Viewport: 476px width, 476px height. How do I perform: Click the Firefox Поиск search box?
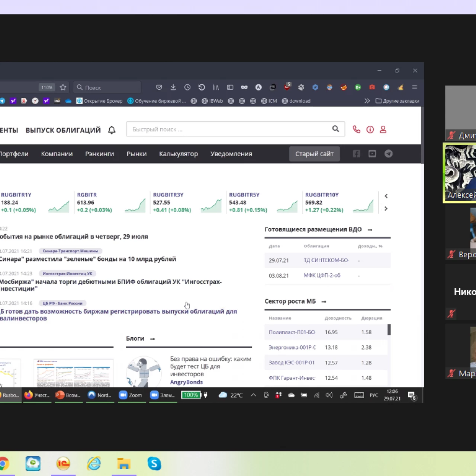[107, 87]
